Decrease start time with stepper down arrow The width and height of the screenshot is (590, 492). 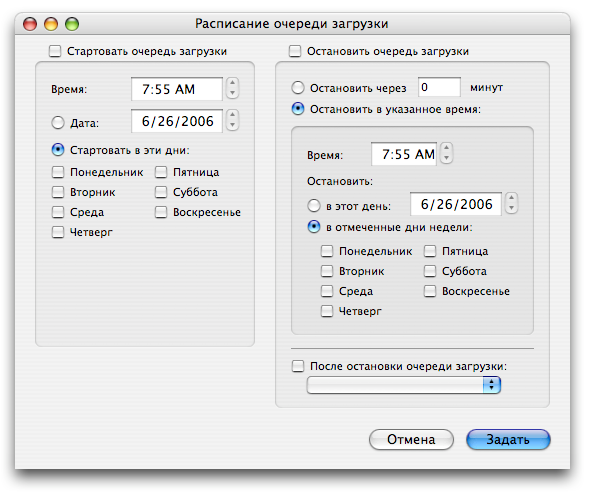(x=233, y=93)
